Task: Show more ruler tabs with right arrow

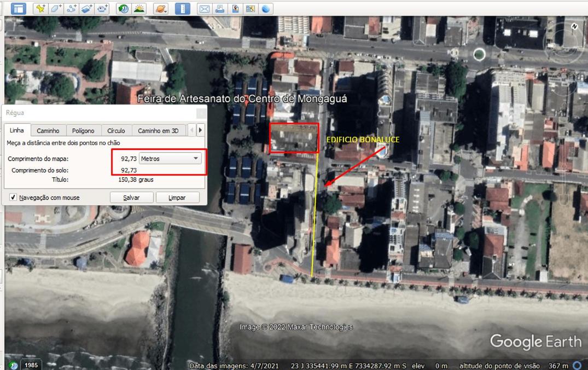Action: 201,130
